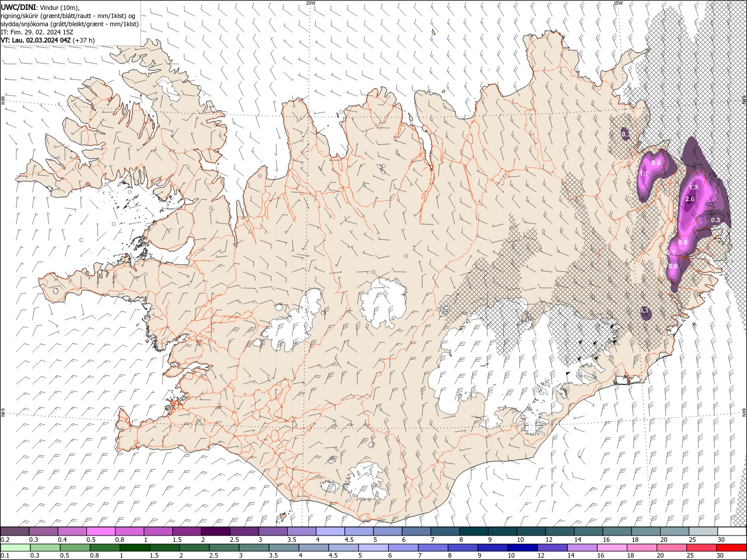Click the 'slydda/snjókoma' legend description line
747x560 pixels.
pyautogui.click(x=70, y=24)
